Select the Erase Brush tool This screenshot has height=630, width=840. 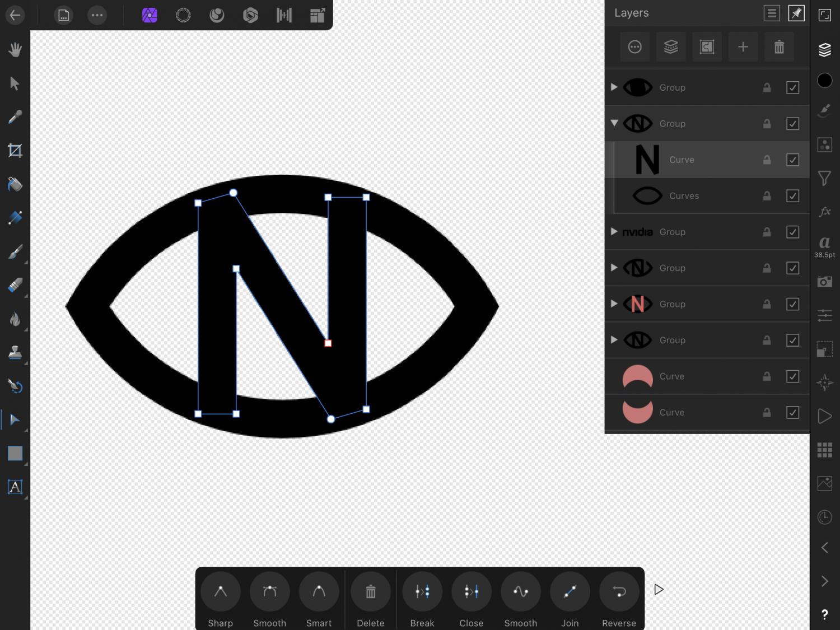pyautogui.click(x=15, y=285)
